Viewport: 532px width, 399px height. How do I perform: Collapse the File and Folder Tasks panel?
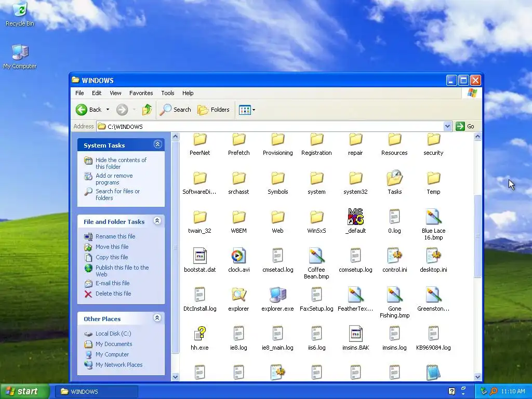[157, 221]
